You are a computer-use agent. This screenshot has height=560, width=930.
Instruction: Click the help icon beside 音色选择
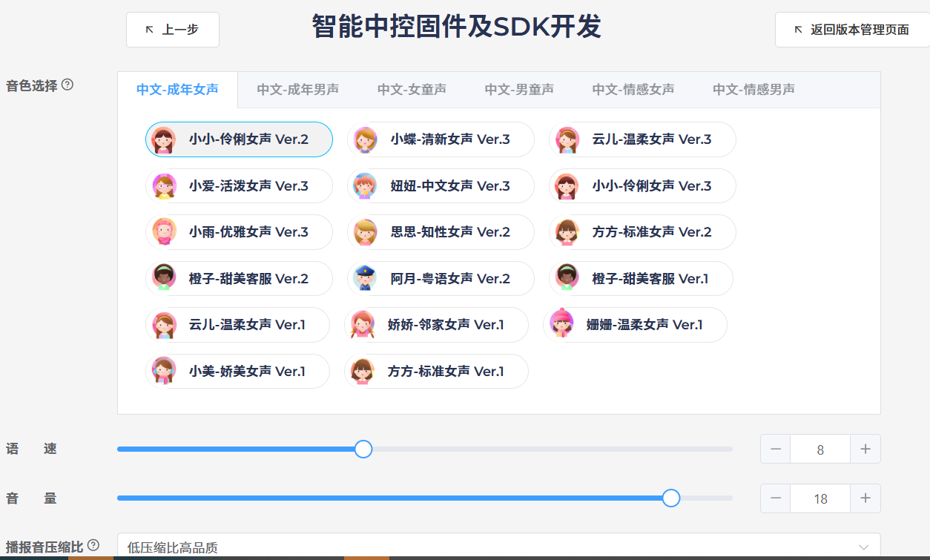(67, 85)
